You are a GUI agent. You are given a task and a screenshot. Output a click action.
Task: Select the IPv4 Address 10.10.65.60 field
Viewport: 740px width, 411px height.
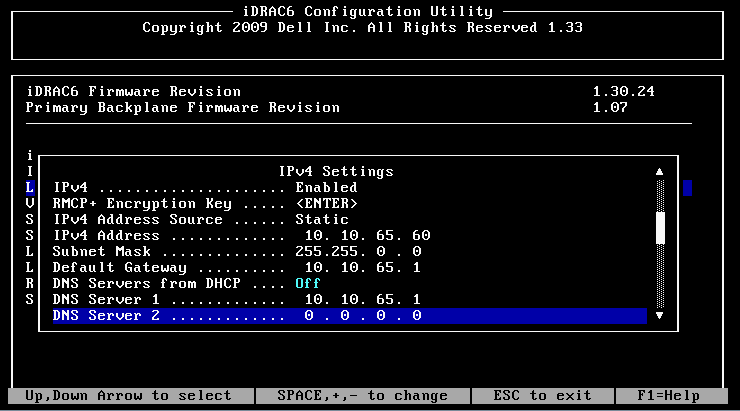(x=367, y=235)
